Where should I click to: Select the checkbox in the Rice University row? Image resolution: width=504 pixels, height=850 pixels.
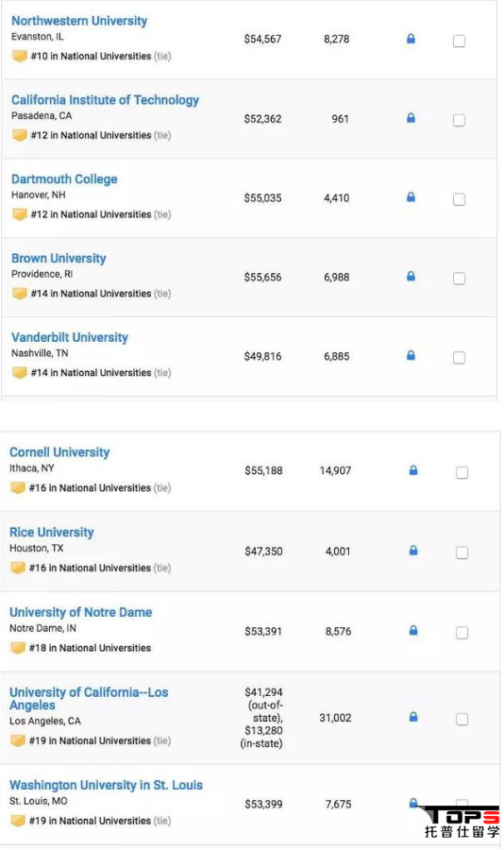(462, 552)
